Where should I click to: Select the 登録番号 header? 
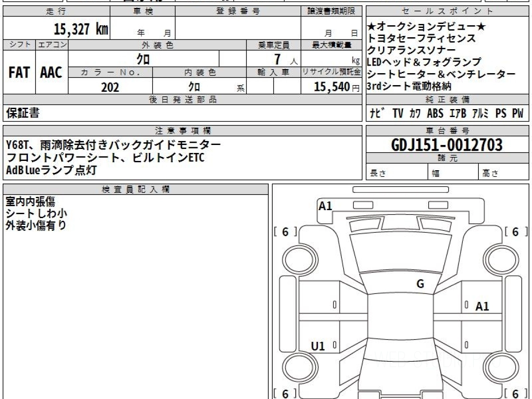[238, 12]
